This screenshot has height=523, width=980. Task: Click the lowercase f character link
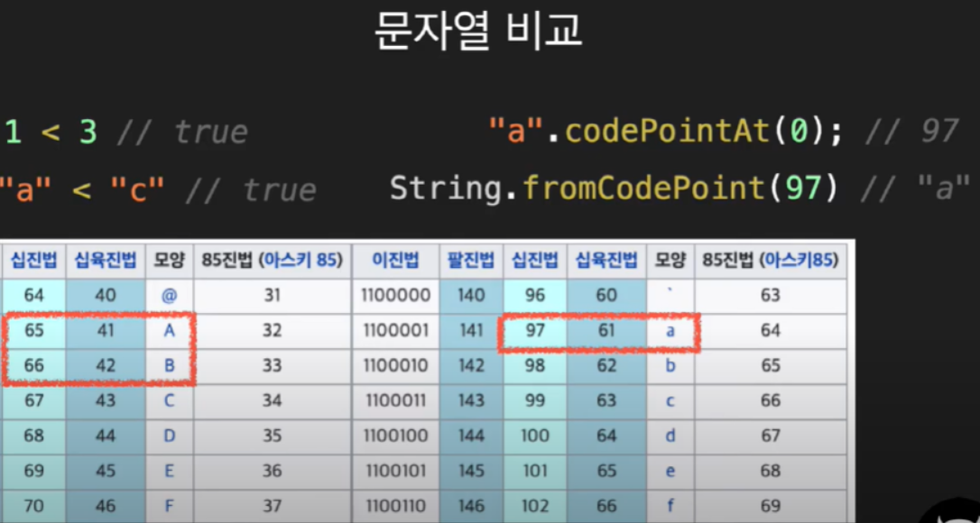pyautogui.click(x=670, y=505)
